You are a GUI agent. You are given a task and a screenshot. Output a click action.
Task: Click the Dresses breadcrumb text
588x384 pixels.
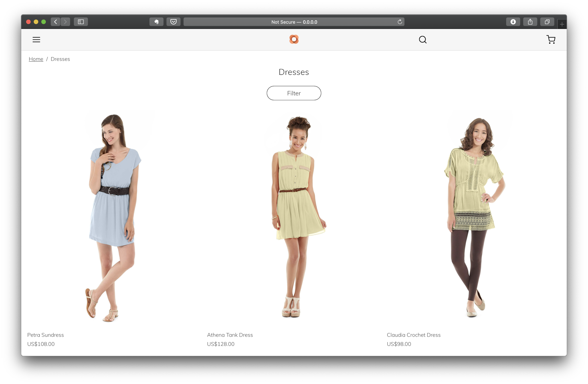click(x=60, y=59)
